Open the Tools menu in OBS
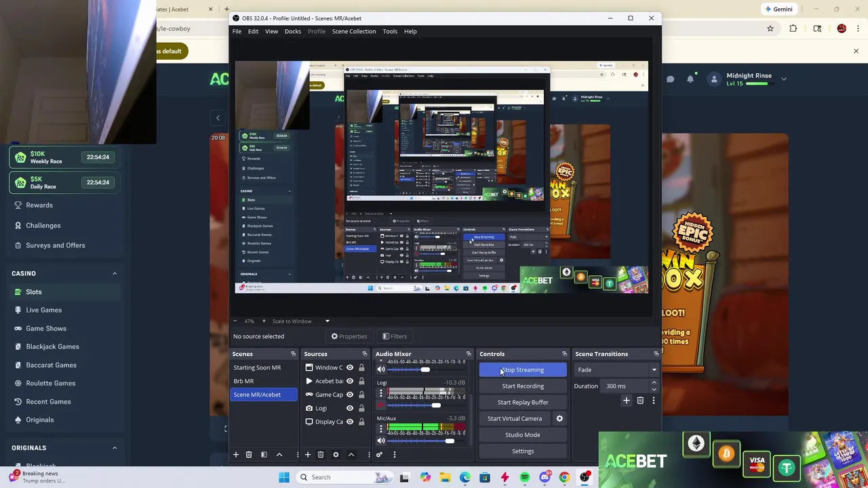This screenshot has width=868, height=488. coord(390,31)
